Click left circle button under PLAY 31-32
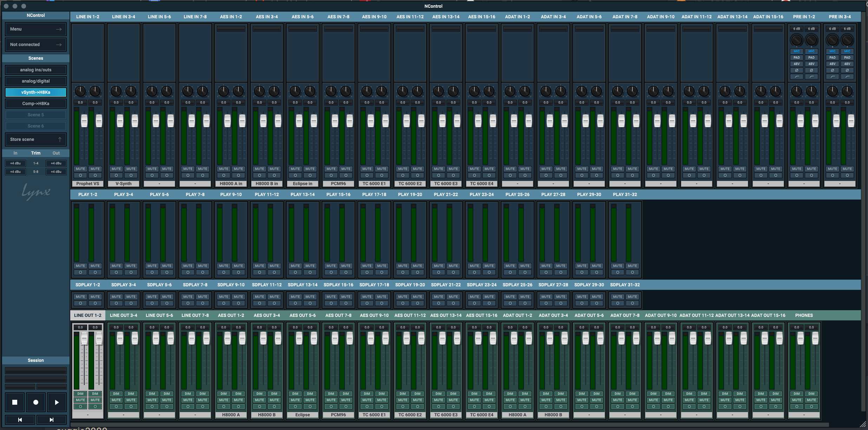Viewport: 868px width, 430px height. pos(618,272)
